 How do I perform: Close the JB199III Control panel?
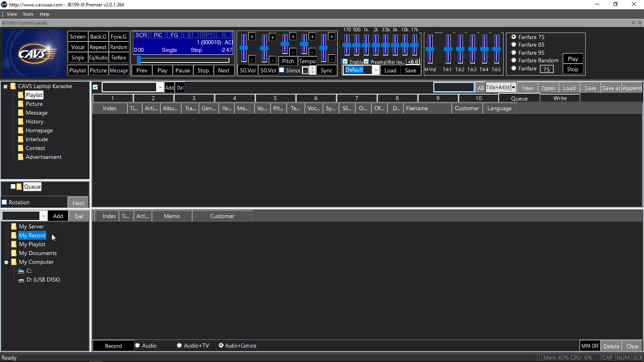pos(640,23)
